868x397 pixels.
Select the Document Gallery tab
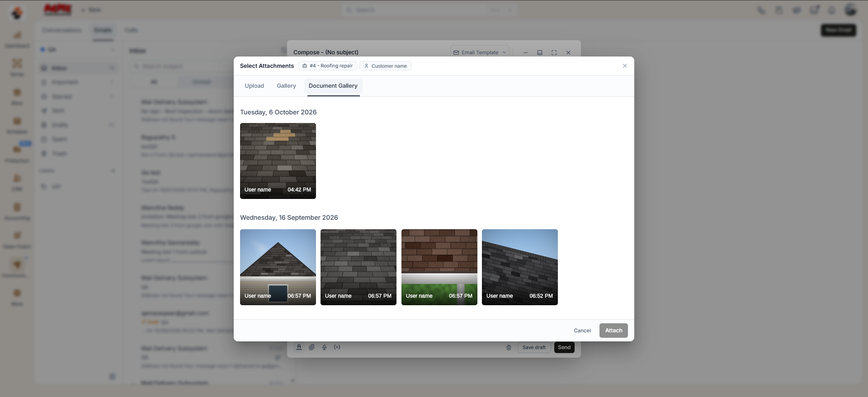pos(333,86)
